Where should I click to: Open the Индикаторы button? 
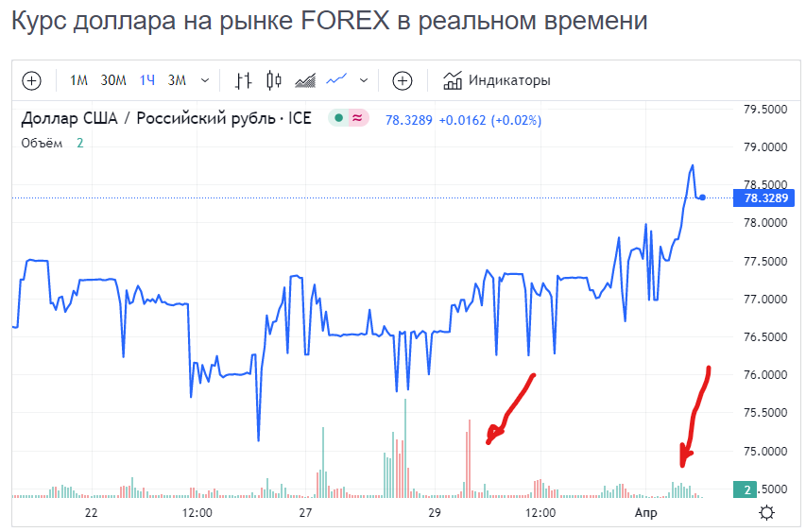pos(509,80)
